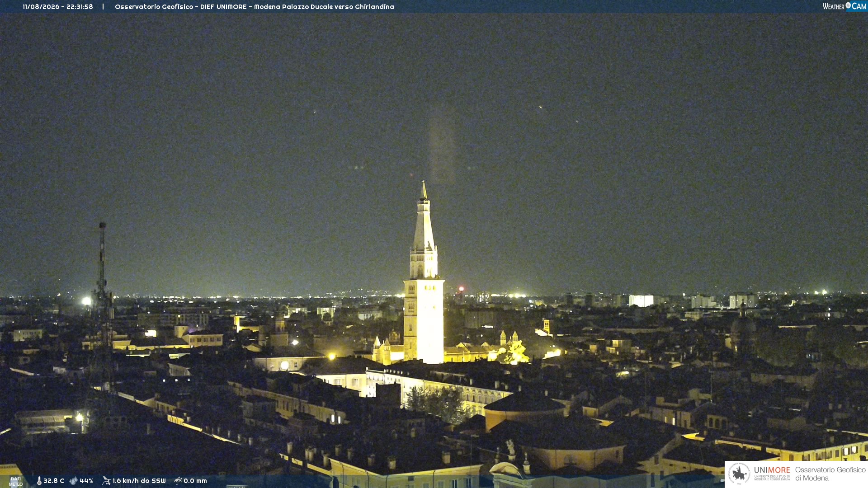
Task: Click the 0.0 mm rainfall value
Action: [195, 481]
